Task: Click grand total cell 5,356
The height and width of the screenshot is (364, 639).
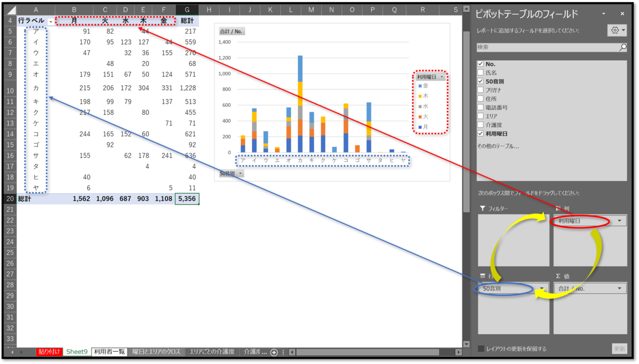Action: [187, 198]
